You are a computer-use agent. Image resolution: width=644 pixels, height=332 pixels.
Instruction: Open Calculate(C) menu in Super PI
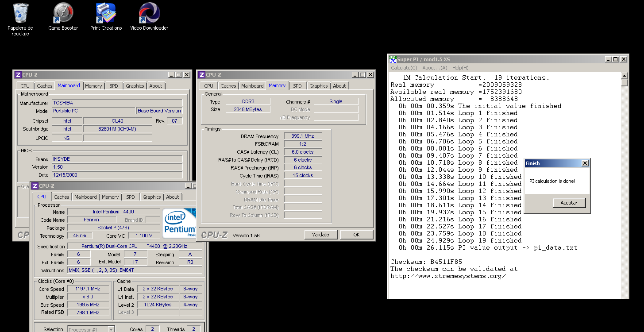404,68
